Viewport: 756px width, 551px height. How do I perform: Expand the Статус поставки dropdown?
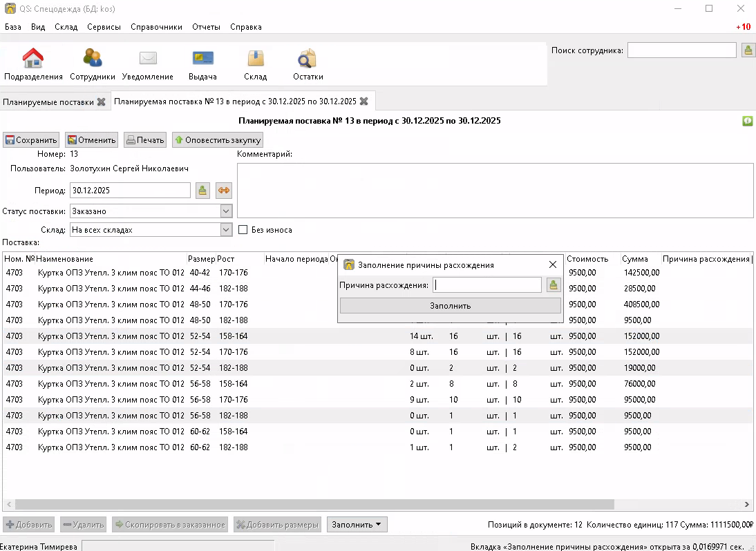point(226,211)
